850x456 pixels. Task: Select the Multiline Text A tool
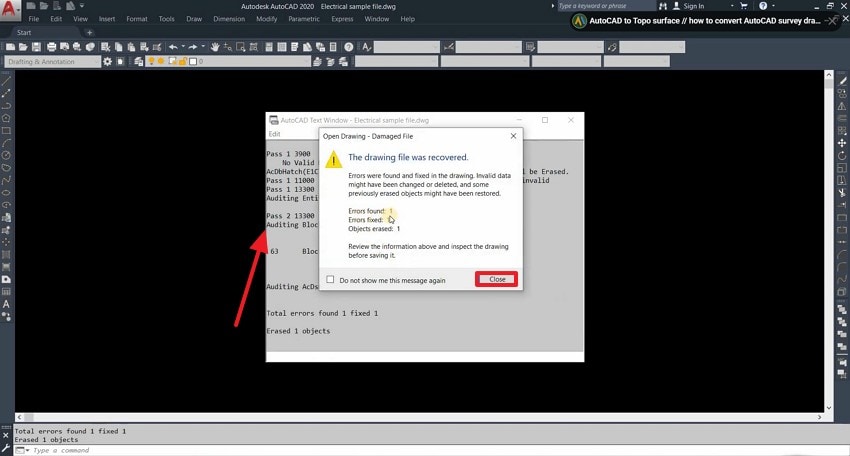(6, 304)
